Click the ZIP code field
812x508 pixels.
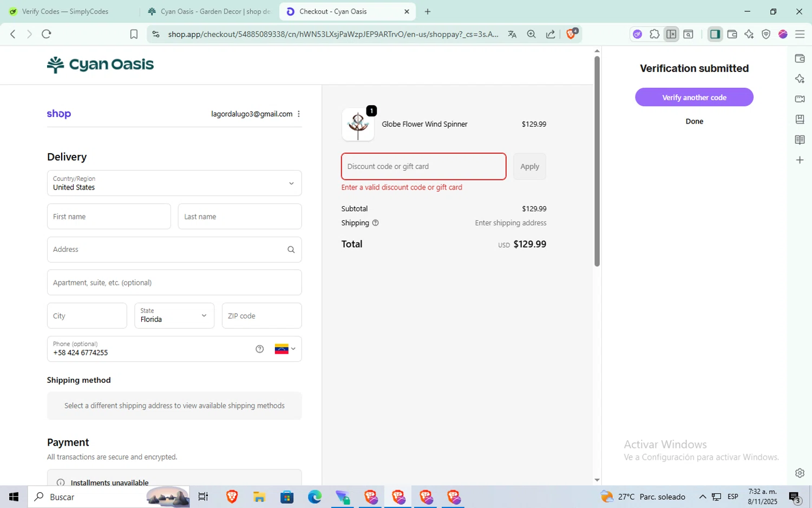coord(262,316)
